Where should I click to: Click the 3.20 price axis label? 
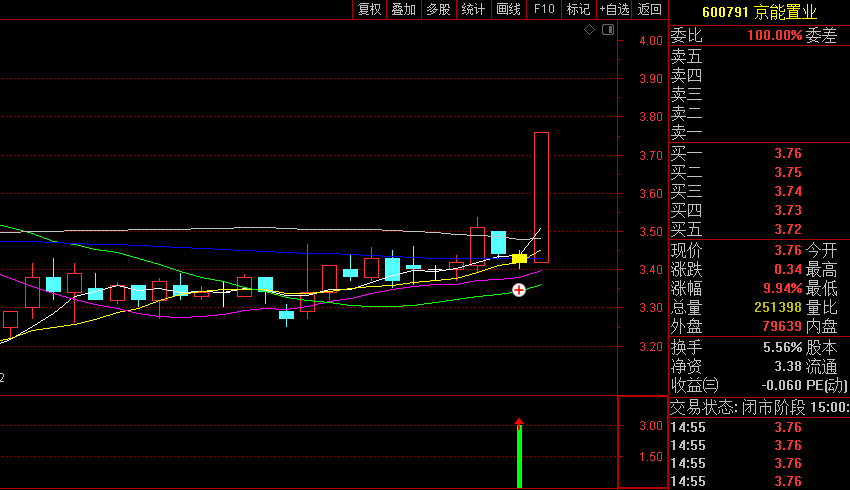(651, 347)
